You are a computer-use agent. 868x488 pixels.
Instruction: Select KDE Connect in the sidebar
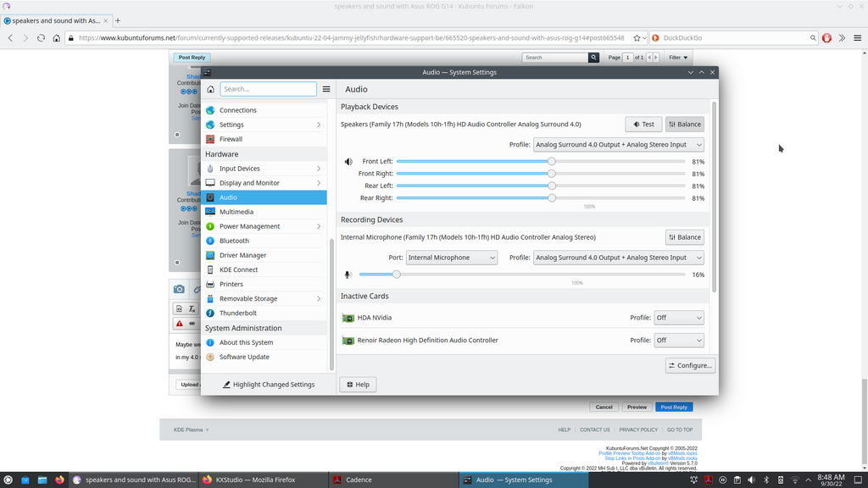tap(237, 269)
